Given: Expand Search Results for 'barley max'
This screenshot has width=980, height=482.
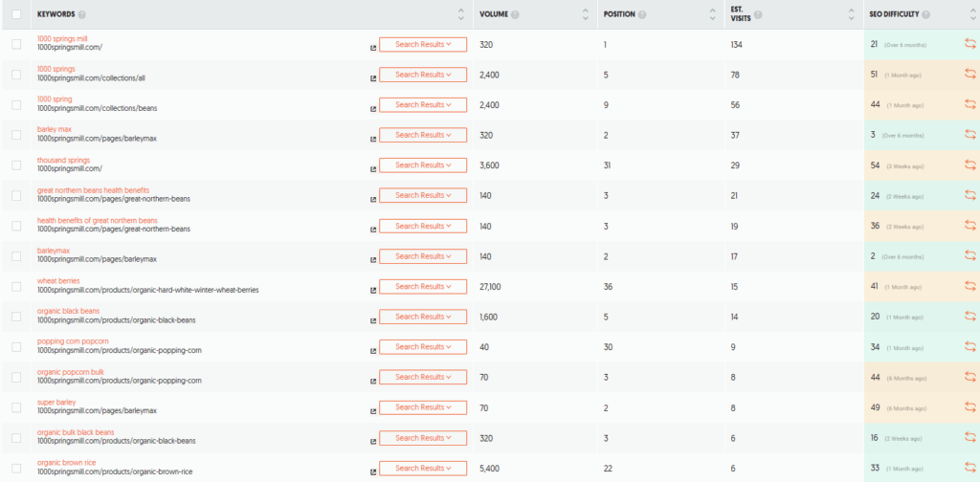Looking at the screenshot, I should [x=423, y=135].
